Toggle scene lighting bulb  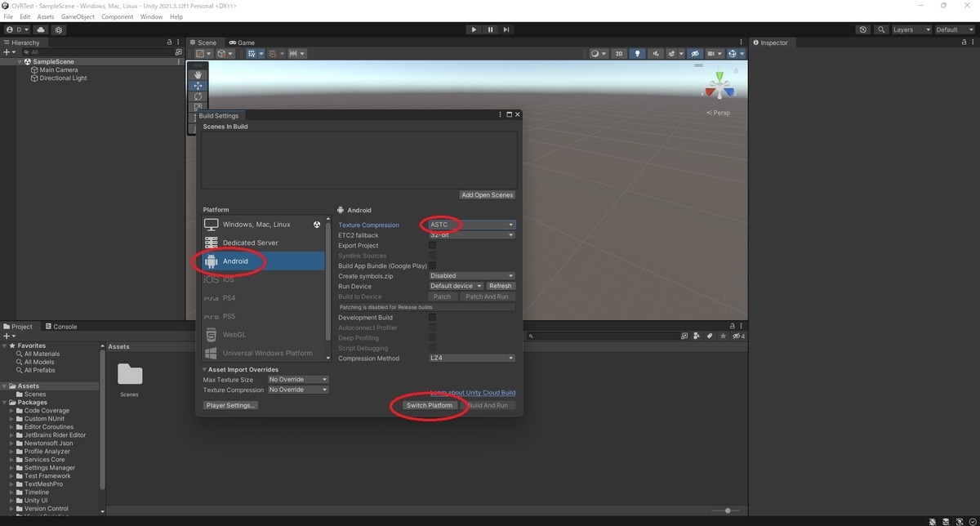638,54
